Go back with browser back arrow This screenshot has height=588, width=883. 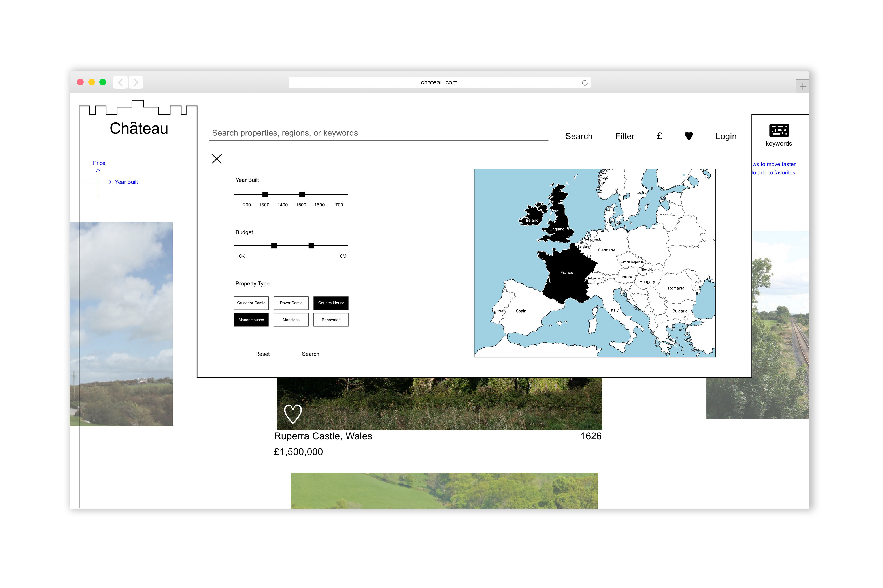[120, 82]
